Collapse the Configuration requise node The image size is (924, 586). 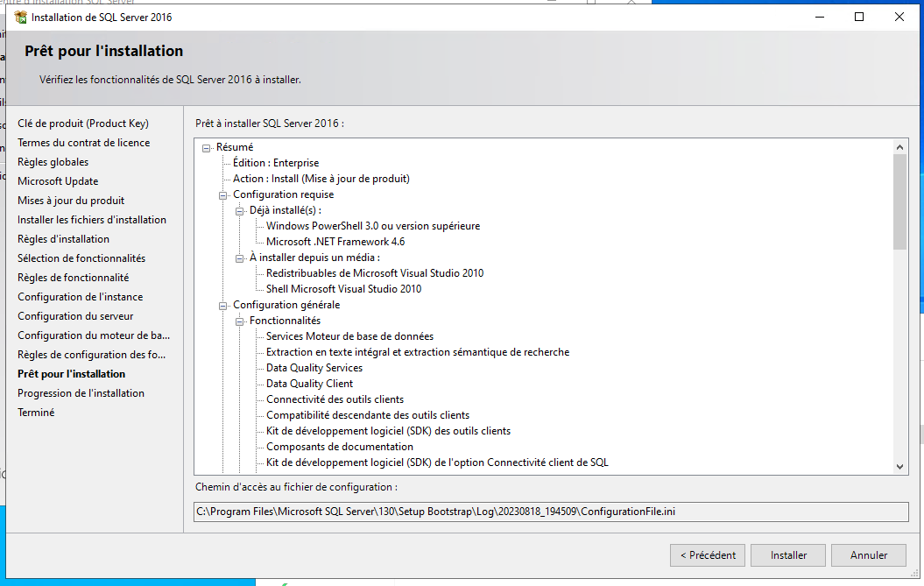222,195
